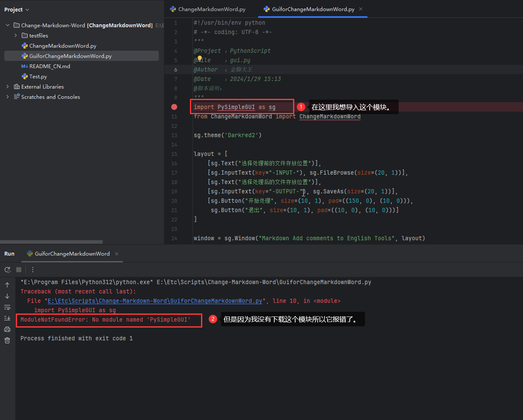Click the shebang line '#!/usr/bin/env python'
Image resolution: width=523 pixels, height=420 pixels.
click(x=230, y=23)
